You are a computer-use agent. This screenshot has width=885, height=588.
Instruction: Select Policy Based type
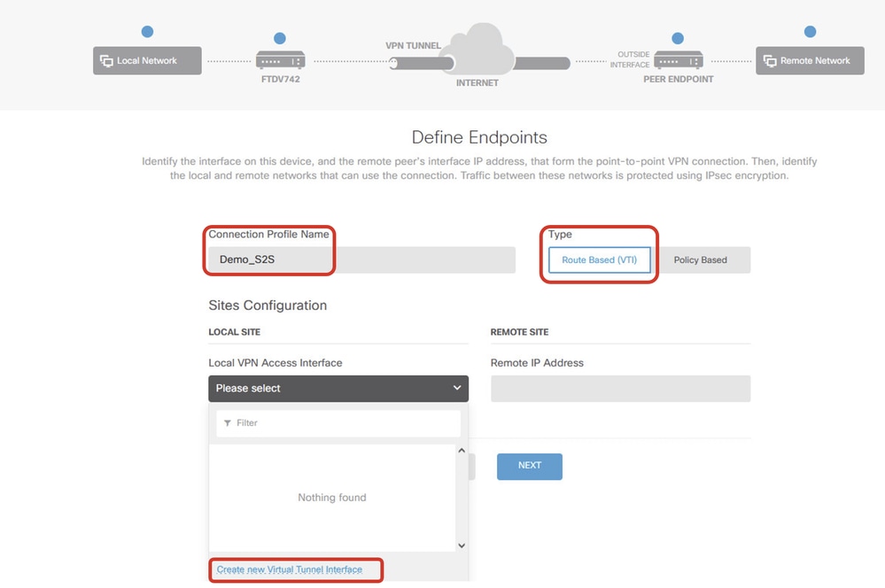click(x=701, y=260)
